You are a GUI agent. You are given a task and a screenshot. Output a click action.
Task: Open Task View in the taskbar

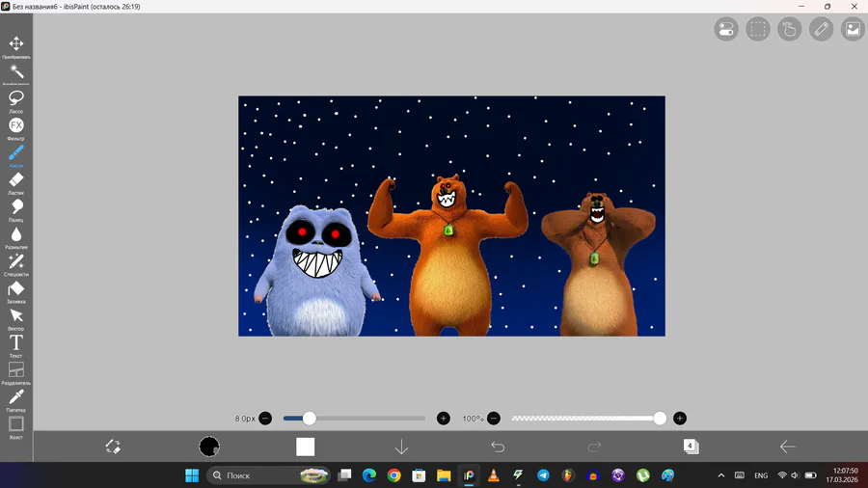(344, 475)
